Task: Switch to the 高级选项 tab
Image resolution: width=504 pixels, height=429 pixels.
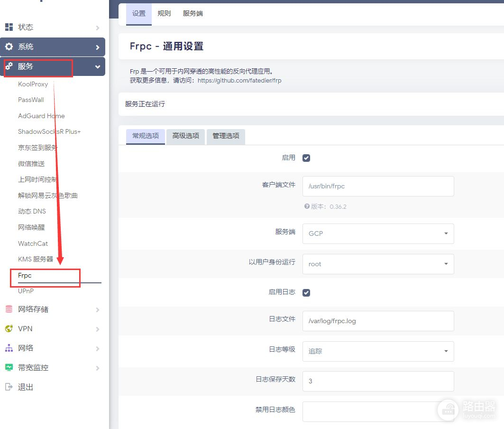Action: (x=186, y=136)
